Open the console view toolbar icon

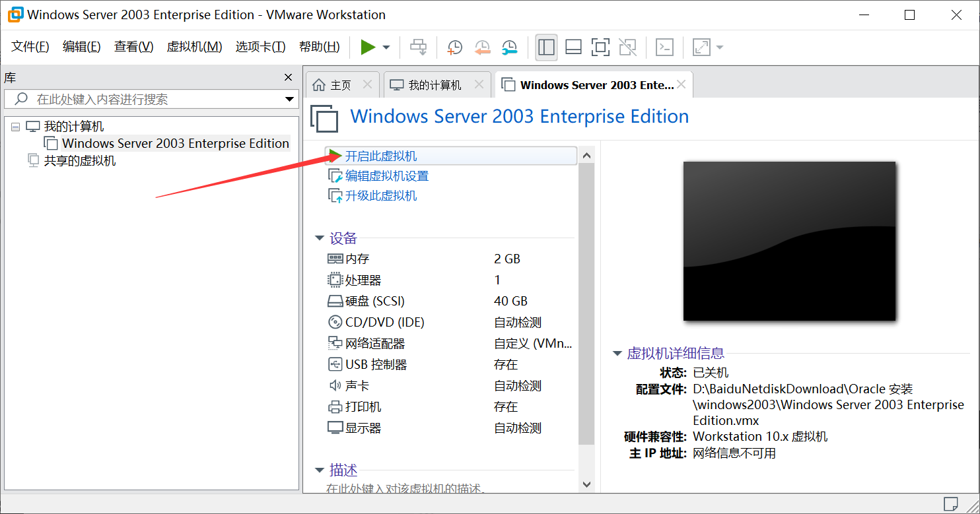point(664,47)
